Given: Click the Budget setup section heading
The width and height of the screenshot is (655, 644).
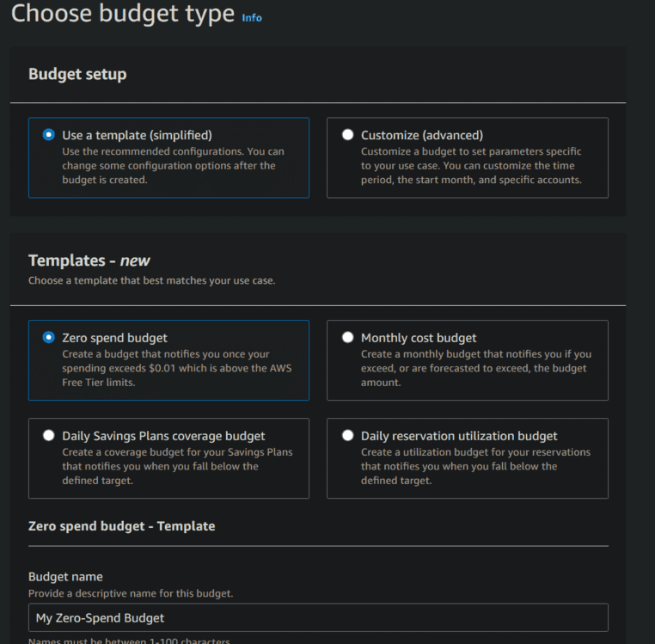Looking at the screenshot, I should click(x=77, y=74).
